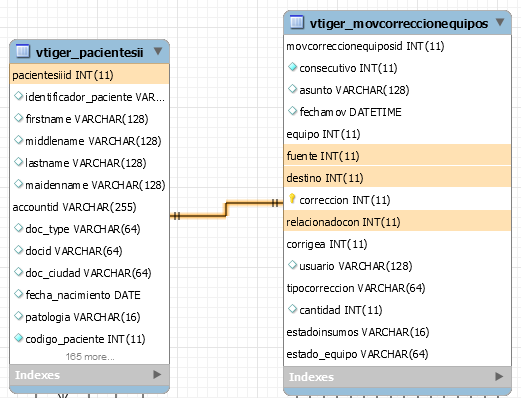Click the key icon beside correccion
Image resolution: width=521 pixels, height=398 pixels.
292,198
